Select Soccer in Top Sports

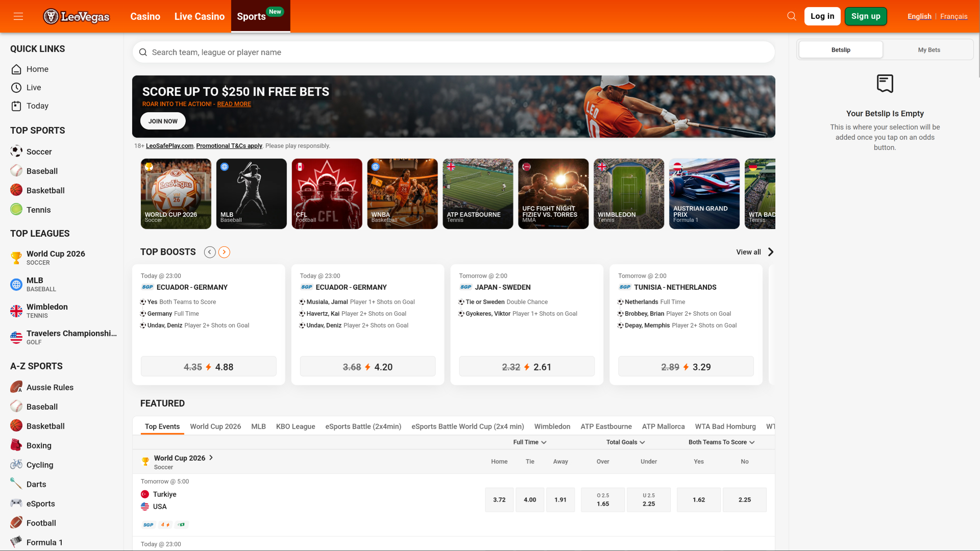(31, 152)
